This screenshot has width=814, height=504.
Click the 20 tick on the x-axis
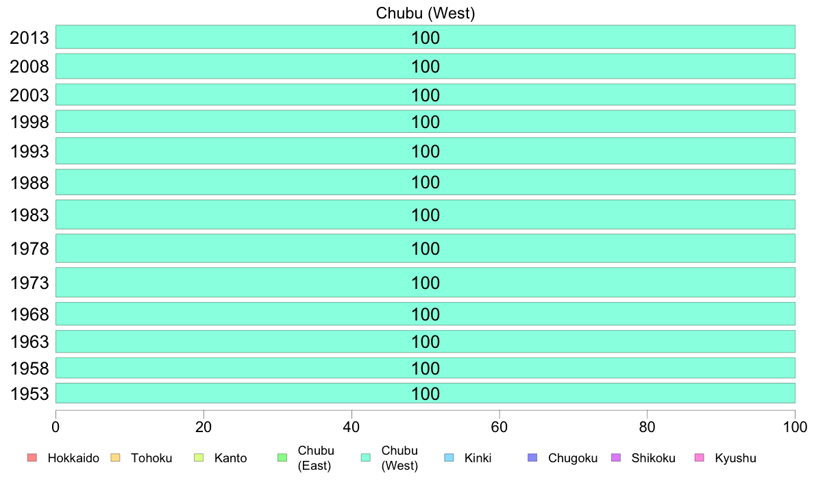tap(203, 427)
